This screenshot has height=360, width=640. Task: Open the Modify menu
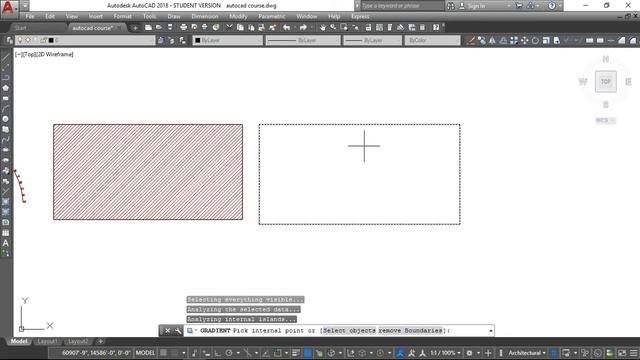[238, 16]
